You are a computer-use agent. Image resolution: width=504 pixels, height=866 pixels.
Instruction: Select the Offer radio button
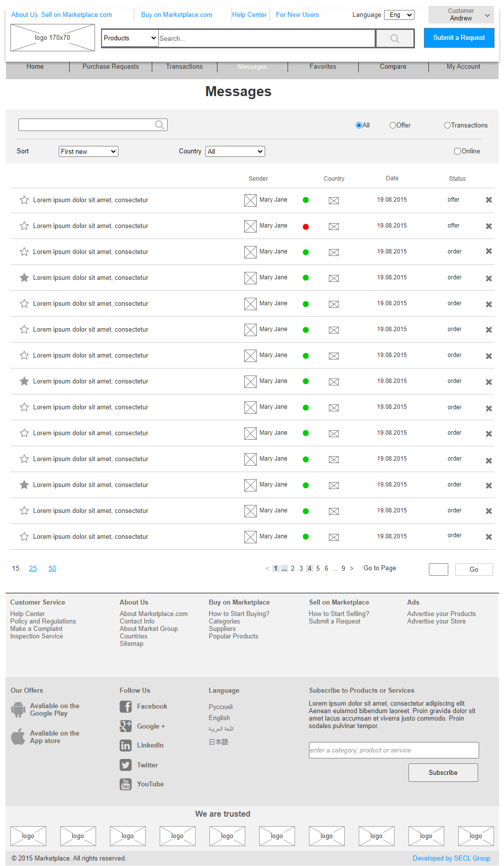[x=393, y=125]
